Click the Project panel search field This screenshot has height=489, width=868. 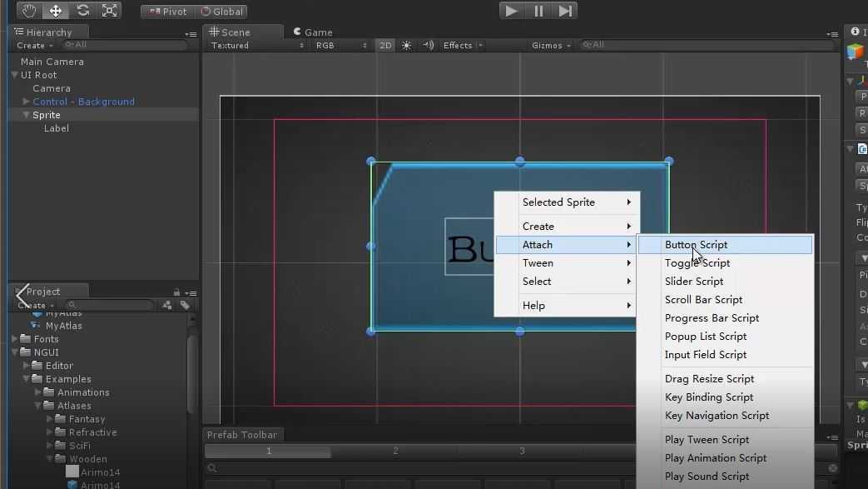tap(110, 305)
